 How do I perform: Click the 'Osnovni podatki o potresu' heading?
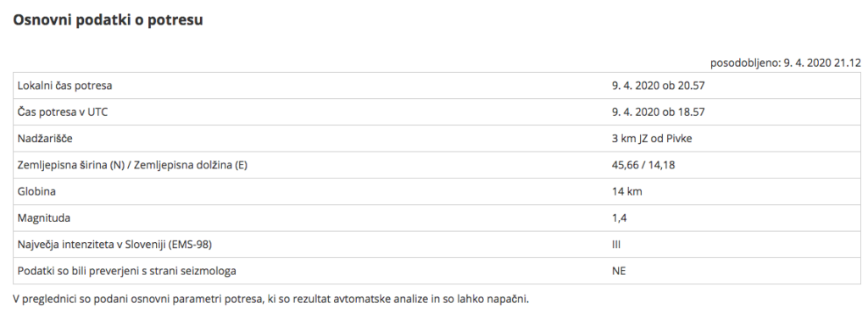tap(108, 20)
